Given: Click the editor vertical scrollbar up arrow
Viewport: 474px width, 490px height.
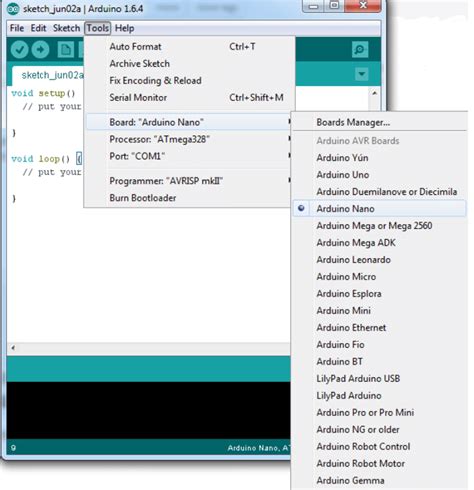Looking at the screenshot, I should (374, 93).
